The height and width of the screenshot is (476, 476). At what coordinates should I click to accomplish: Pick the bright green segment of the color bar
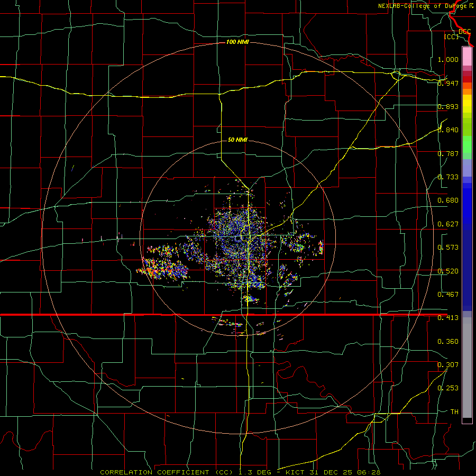coord(467,144)
